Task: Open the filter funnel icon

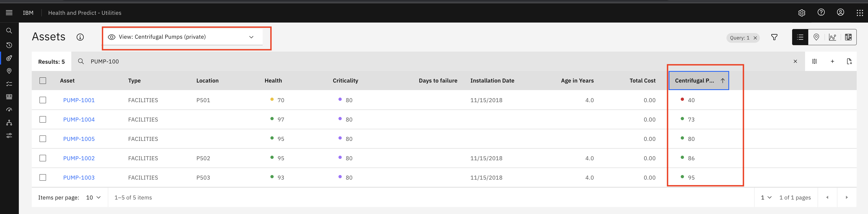Action: [774, 37]
